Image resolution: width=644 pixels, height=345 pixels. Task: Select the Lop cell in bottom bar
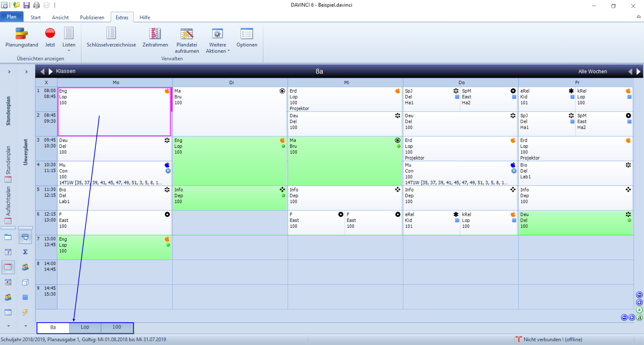point(85,328)
